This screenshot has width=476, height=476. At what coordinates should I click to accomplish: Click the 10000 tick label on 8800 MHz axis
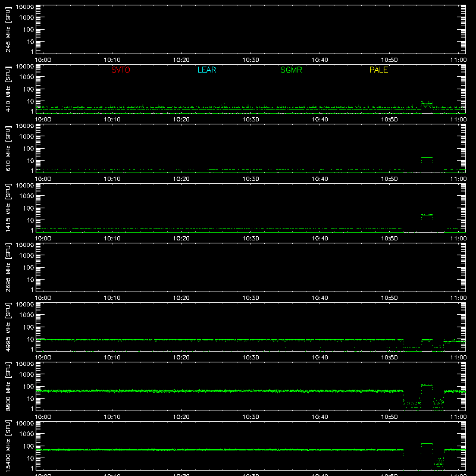[25, 364]
